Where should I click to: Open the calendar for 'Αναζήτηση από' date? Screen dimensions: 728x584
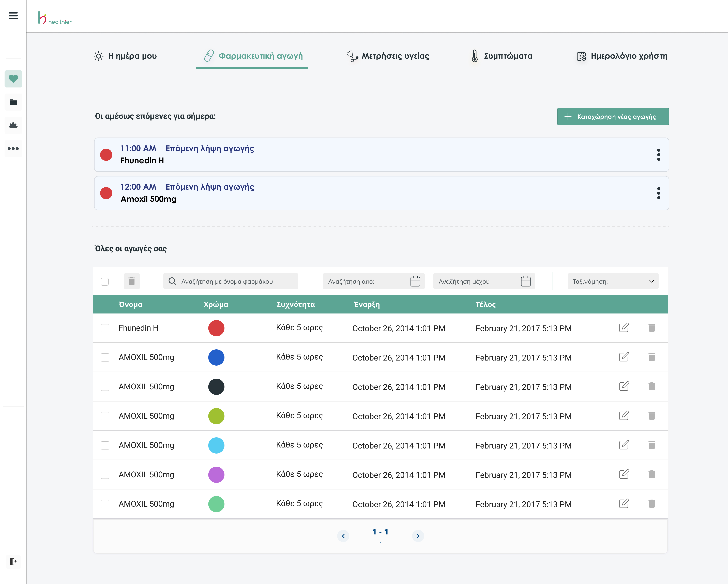[x=415, y=281]
